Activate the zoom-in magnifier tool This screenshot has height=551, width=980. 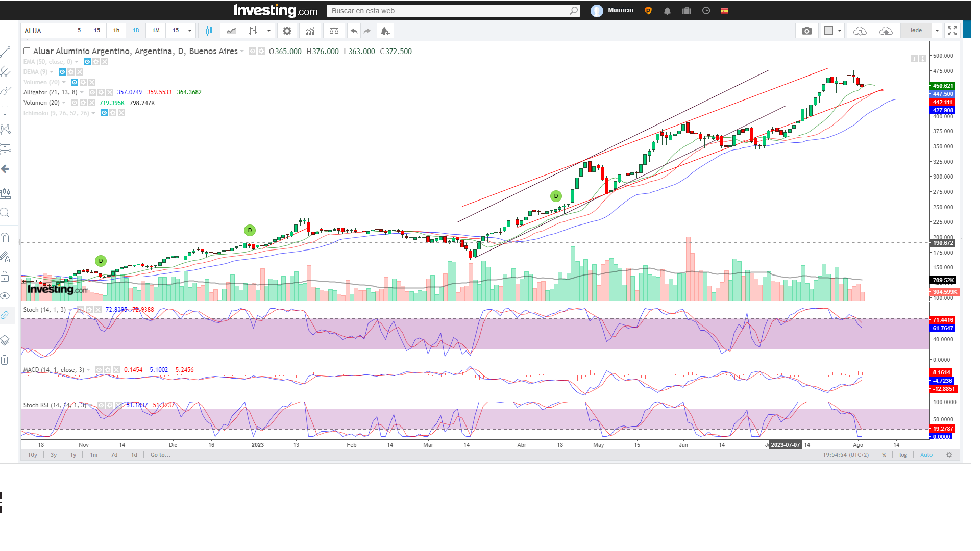[5, 213]
